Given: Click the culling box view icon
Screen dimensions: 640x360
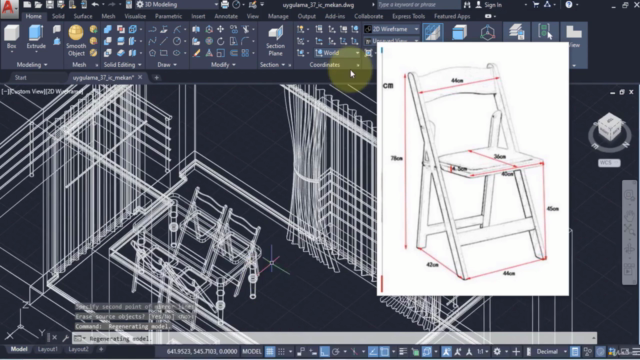Looking at the screenshot, I should coord(433,32).
